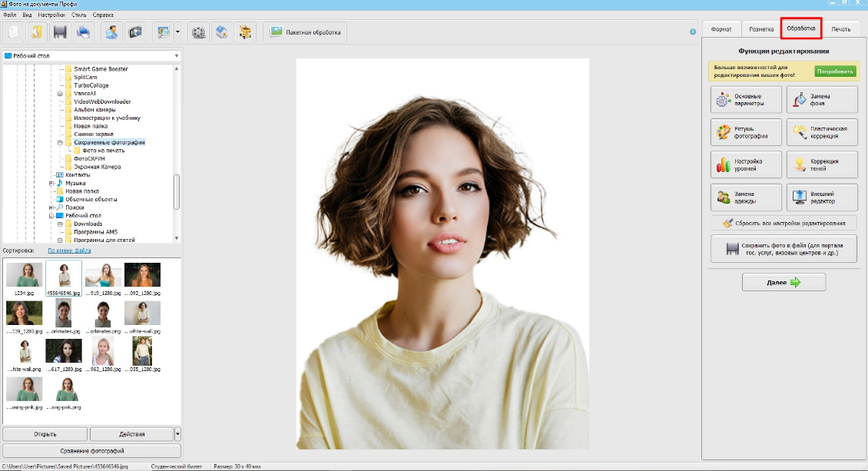Click Сравнение фотографий button
Screen dimensions: 868x471
pos(91,450)
